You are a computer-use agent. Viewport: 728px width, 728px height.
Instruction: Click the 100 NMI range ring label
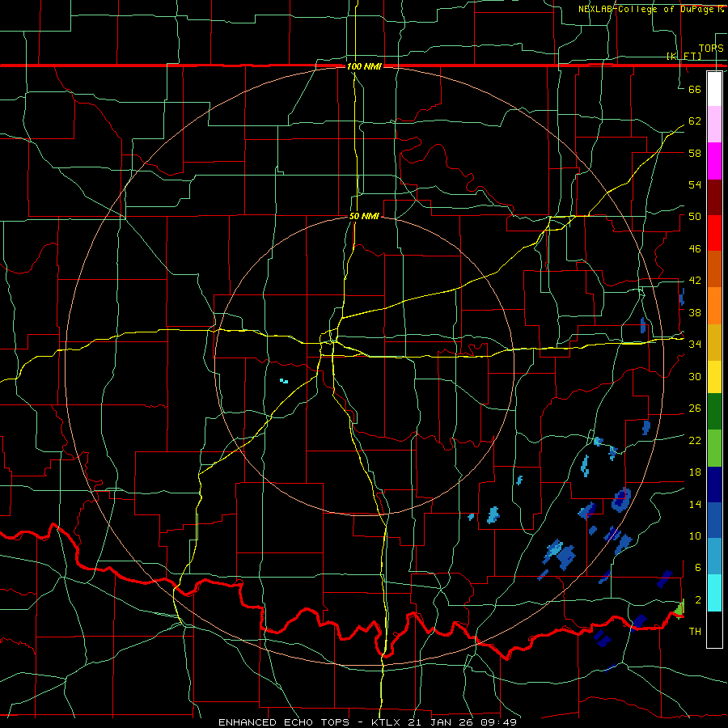point(364,66)
